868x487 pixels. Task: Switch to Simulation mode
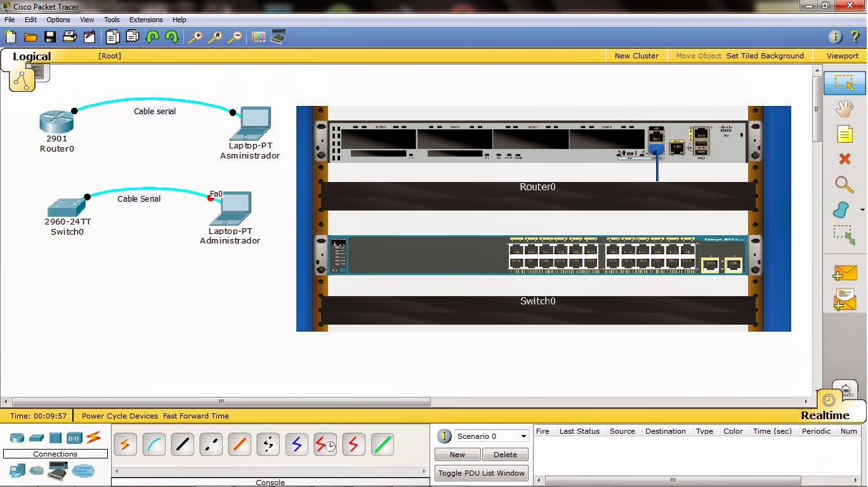pyautogui.click(x=846, y=391)
